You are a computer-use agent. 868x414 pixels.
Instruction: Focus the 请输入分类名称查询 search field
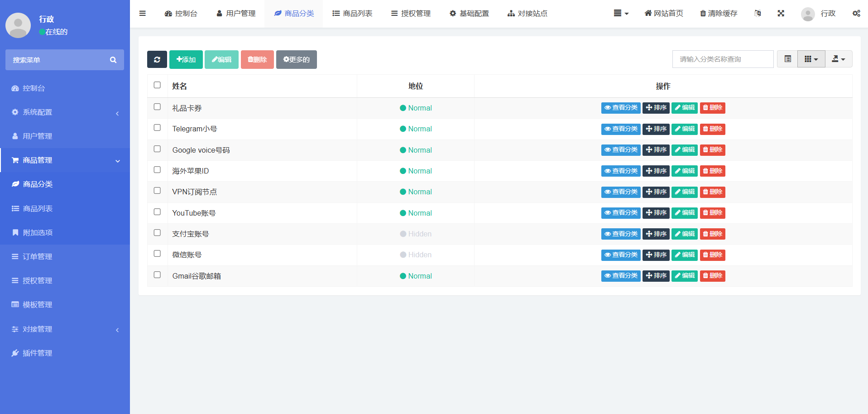pyautogui.click(x=723, y=59)
